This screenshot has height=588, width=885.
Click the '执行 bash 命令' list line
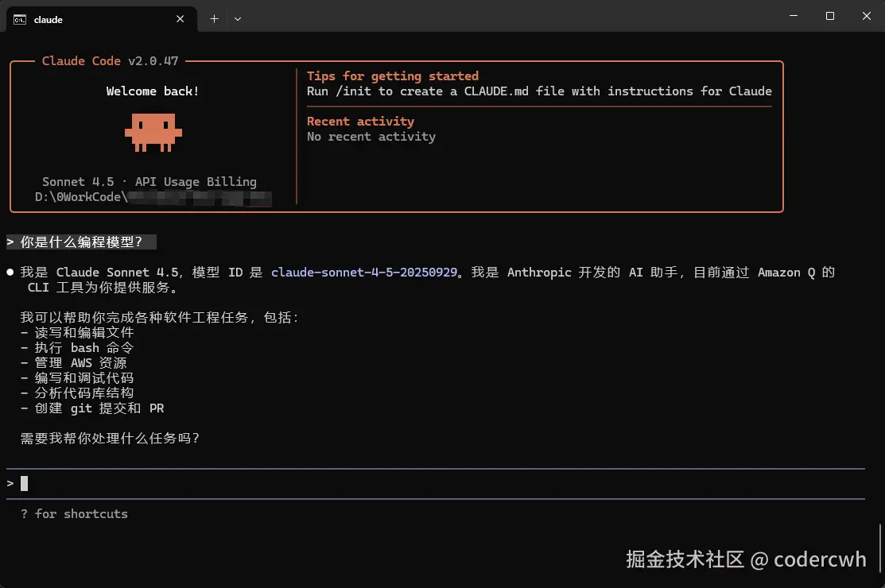pos(77,348)
